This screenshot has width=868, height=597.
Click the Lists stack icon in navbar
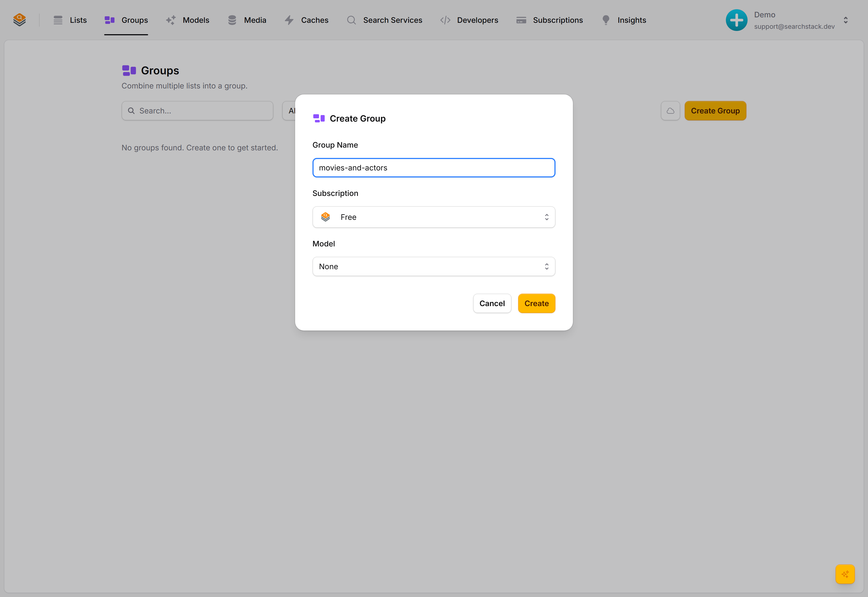[58, 20]
